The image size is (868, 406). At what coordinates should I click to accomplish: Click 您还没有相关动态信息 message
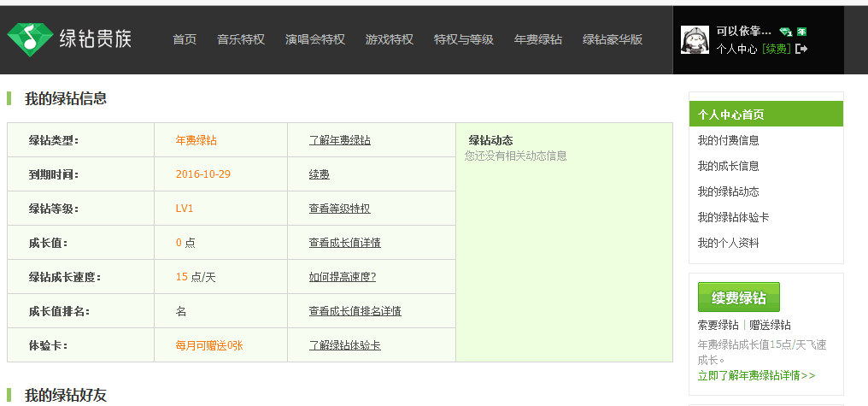[x=515, y=156]
